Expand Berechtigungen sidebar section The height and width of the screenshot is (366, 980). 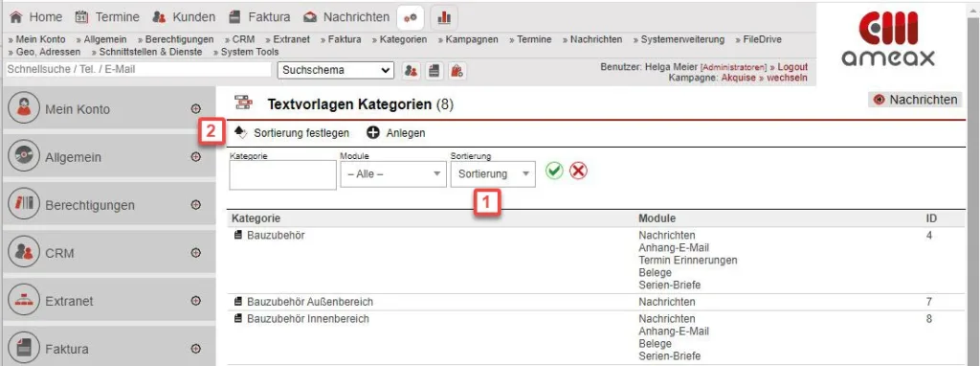[195, 205]
